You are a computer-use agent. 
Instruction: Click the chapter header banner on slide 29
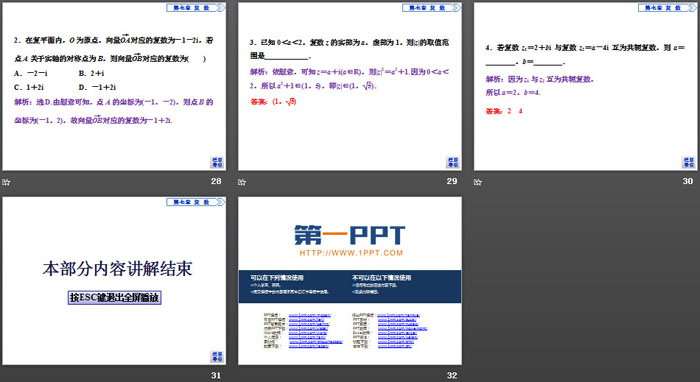[431, 8]
